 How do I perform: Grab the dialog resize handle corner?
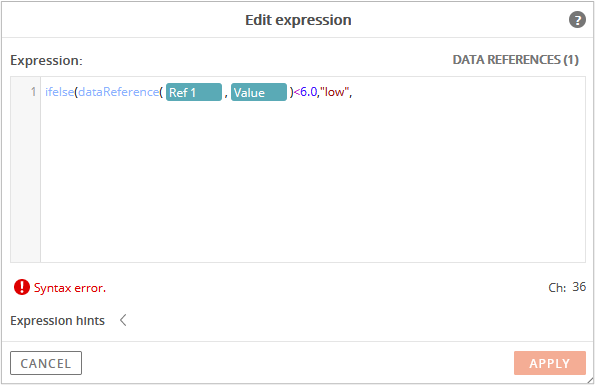[590, 380]
